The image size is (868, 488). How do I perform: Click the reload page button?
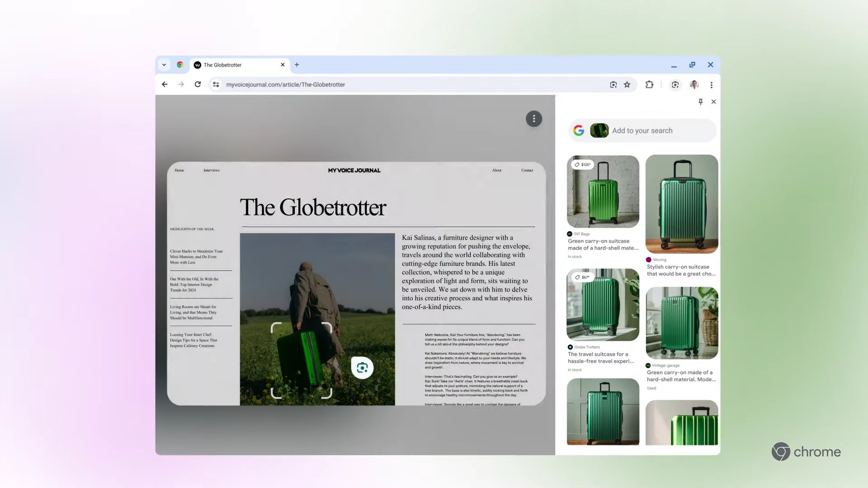point(198,84)
